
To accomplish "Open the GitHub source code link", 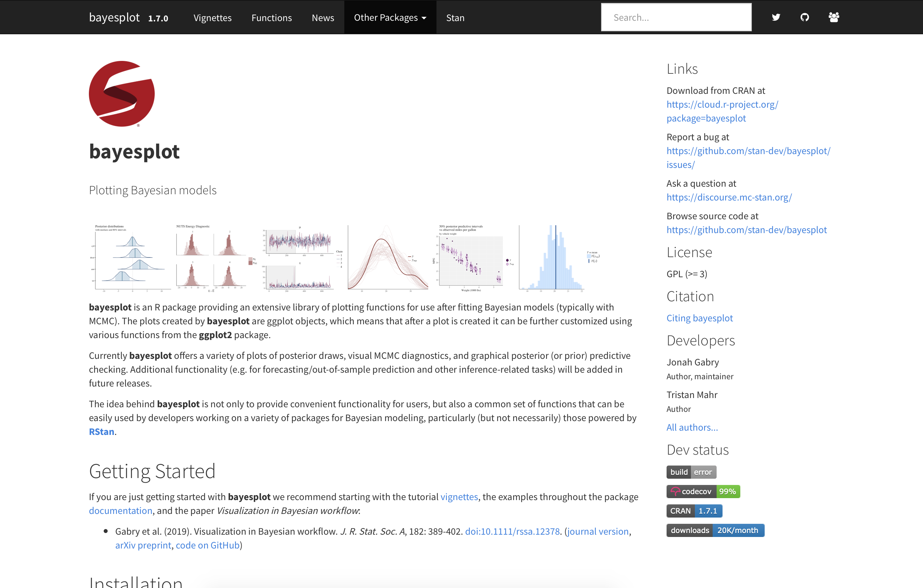I will click(747, 229).
